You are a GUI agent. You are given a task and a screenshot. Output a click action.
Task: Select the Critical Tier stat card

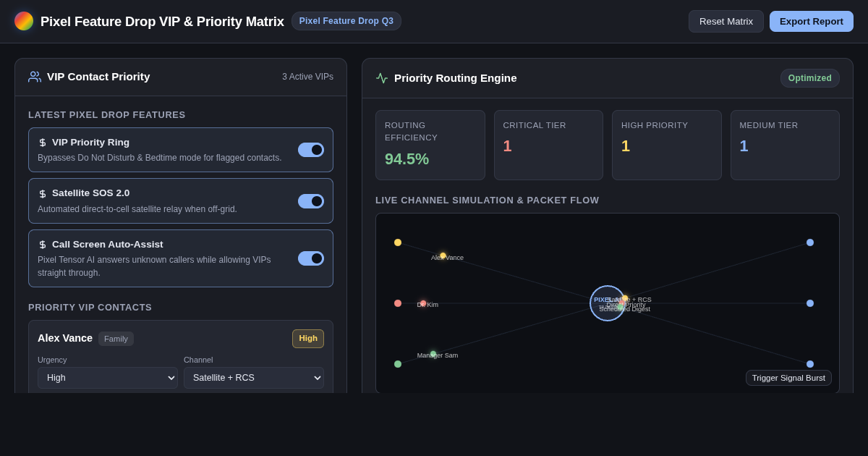click(x=548, y=145)
